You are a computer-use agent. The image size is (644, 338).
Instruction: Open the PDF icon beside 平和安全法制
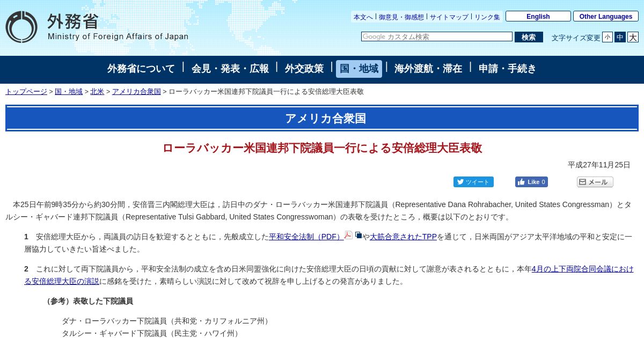348,235
